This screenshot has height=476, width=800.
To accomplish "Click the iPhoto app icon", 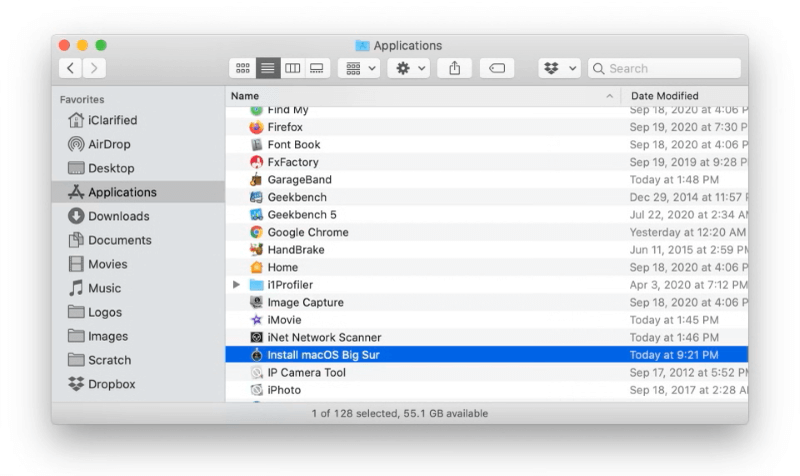I will tap(256, 390).
